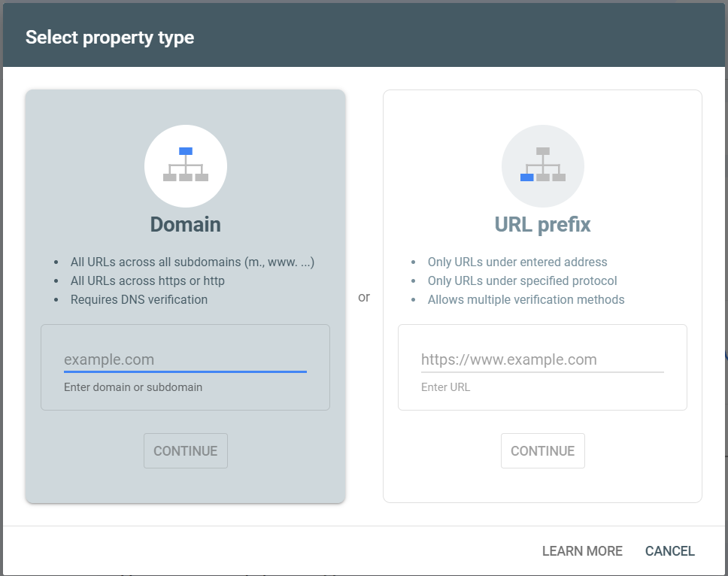Click the URL prefix sitemap tree icon
The height and width of the screenshot is (576, 728).
click(543, 166)
